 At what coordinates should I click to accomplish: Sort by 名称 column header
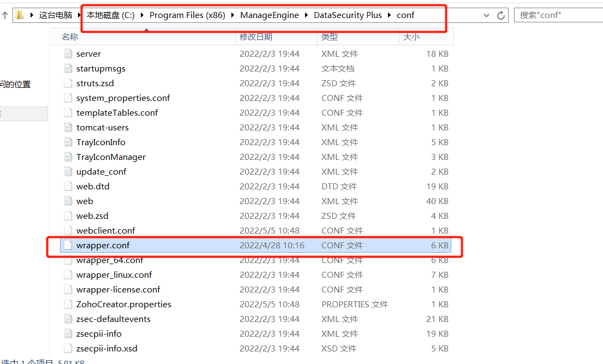[x=143, y=37]
